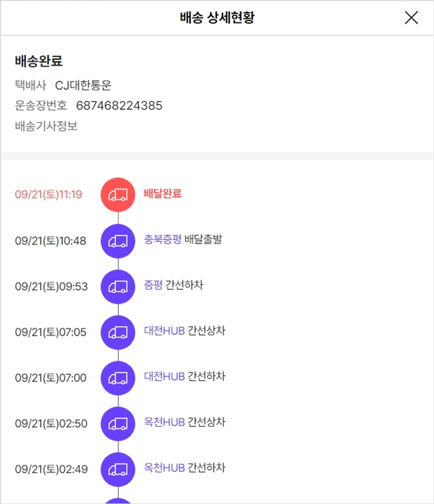Click the 배송 상세현황 header title
Viewport: 434px width, 504px height.
(217, 18)
